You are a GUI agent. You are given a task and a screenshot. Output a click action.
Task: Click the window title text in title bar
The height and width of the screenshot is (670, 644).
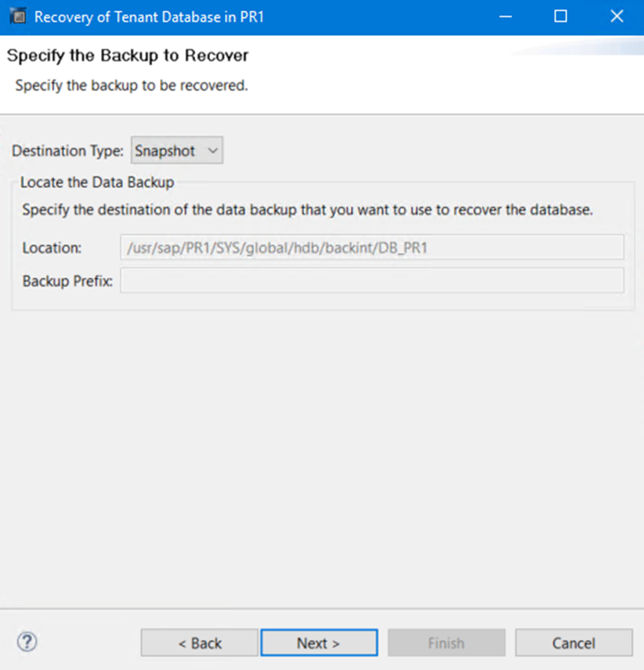tap(149, 16)
